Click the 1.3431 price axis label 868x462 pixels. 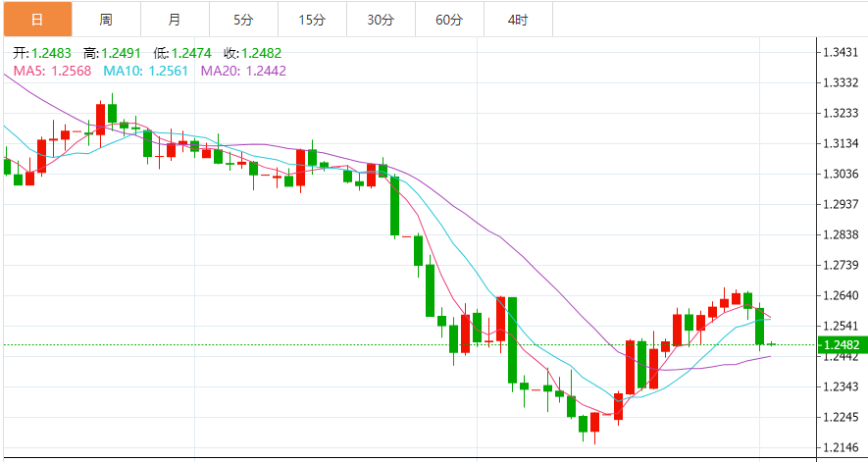pyautogui.click(x=841, y=53)
